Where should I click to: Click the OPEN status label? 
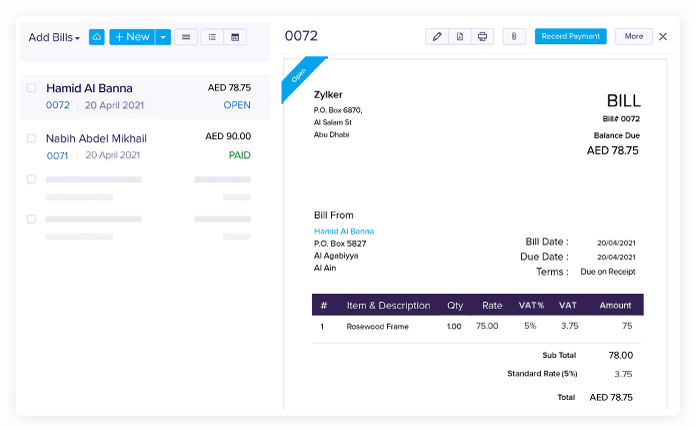pyautogui.click(x=237, y=105)
